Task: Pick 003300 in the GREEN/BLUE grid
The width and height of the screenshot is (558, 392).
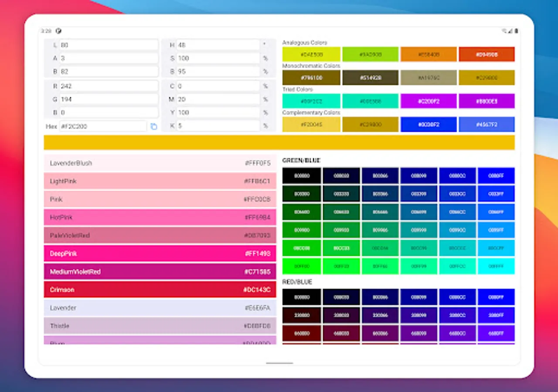Action: (302, 194)
